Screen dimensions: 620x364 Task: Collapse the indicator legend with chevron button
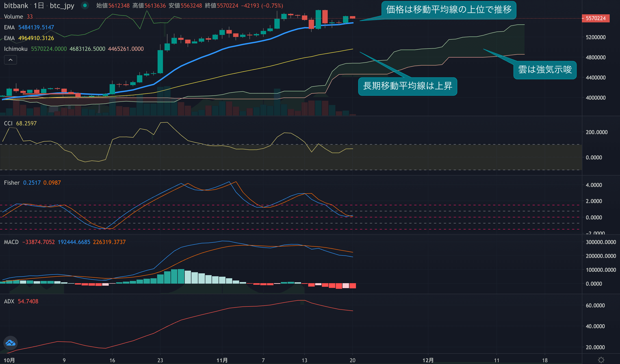(10, 60)
